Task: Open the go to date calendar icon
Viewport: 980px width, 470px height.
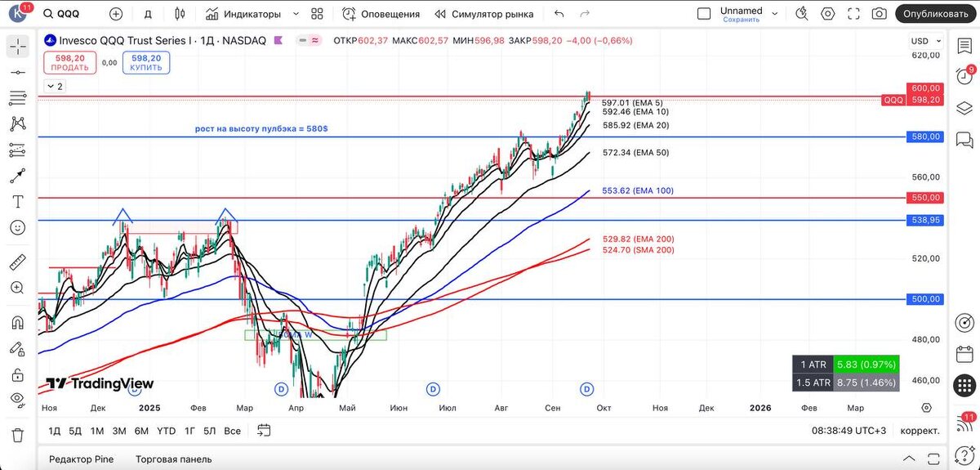Action: 264,430
